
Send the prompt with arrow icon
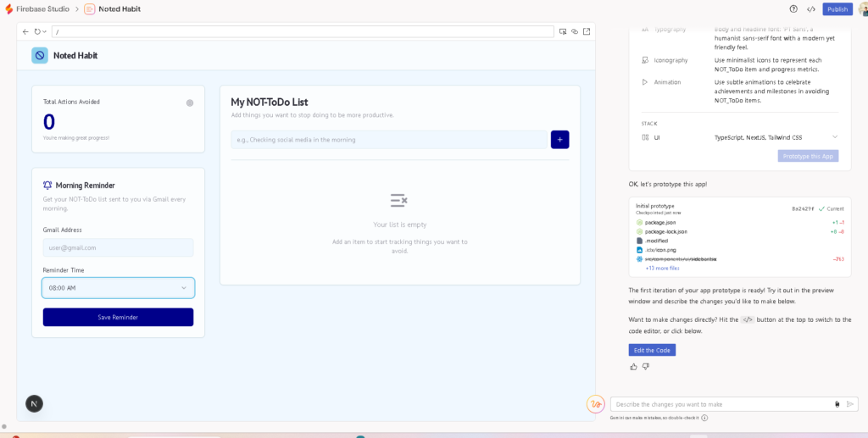click(x=851, y=404)
